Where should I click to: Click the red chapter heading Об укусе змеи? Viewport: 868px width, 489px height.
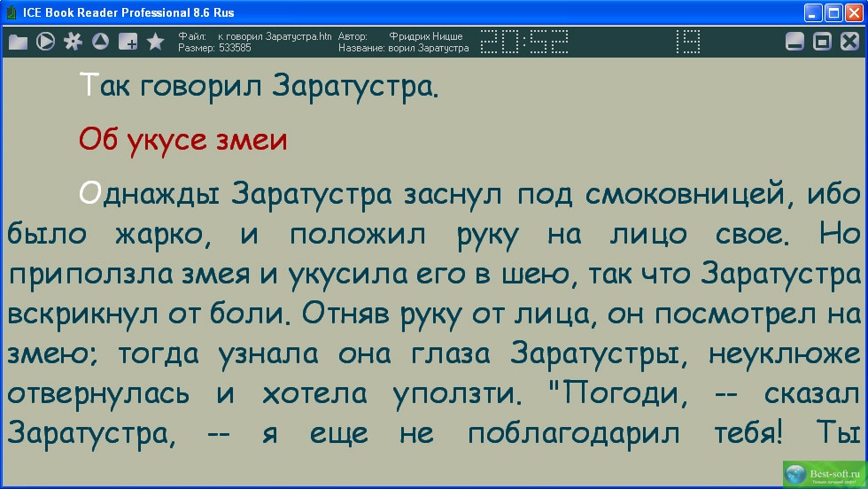point(183,140)
